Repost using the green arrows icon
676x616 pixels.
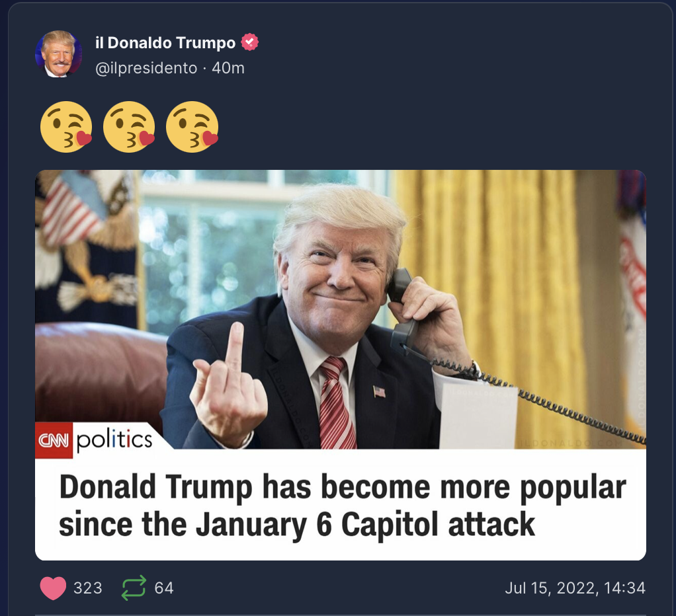134,588
